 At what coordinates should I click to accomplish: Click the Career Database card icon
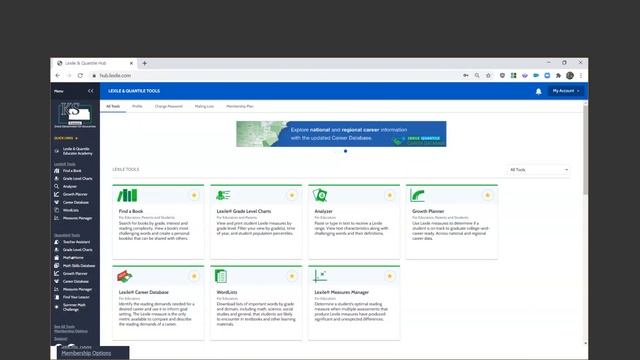[124, 276]
